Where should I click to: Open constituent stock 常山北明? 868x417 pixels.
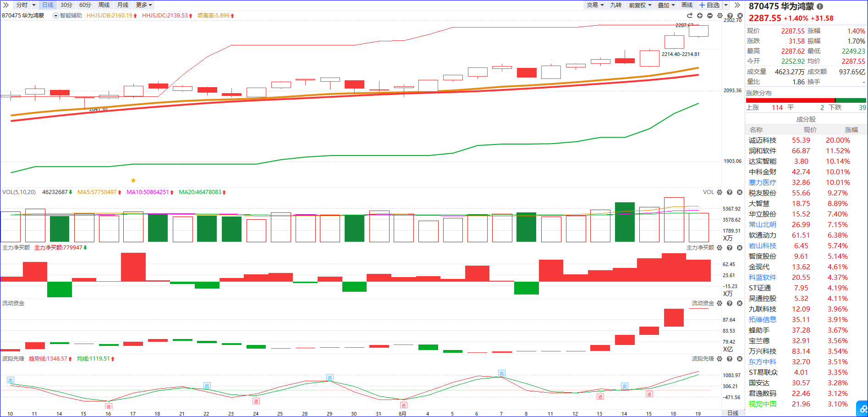pos(763,225)
